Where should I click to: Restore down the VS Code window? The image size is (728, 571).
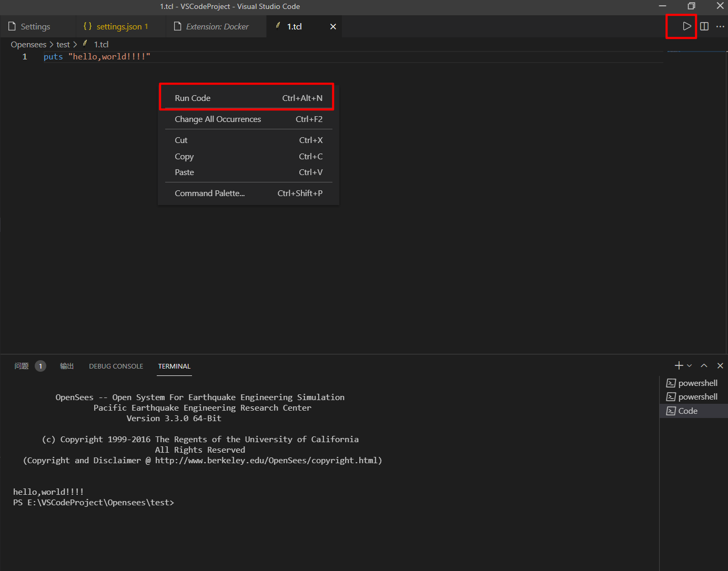691,6
